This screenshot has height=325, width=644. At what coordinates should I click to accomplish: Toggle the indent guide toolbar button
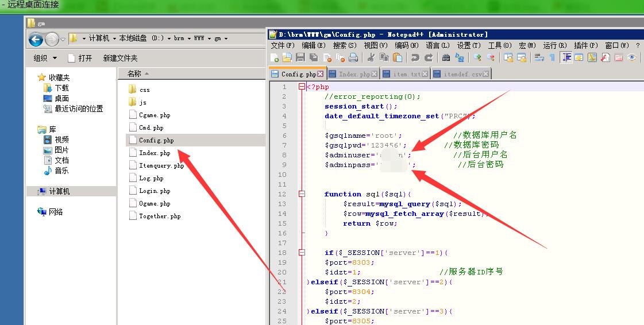coord(566,57)
